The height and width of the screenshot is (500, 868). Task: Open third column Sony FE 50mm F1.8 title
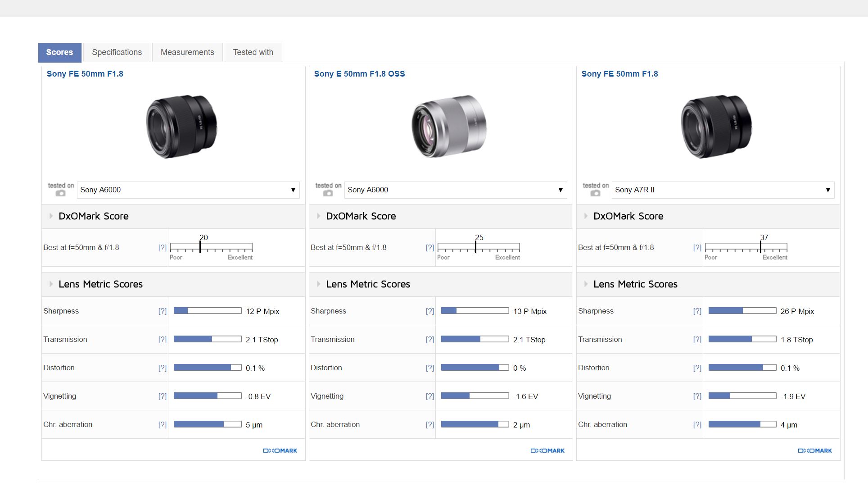pyautogui.click(x=619, y=74)
